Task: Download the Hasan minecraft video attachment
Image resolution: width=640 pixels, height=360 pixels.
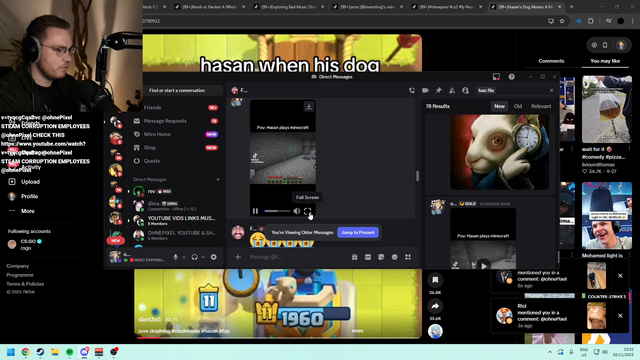Action: tap(309, 107)
